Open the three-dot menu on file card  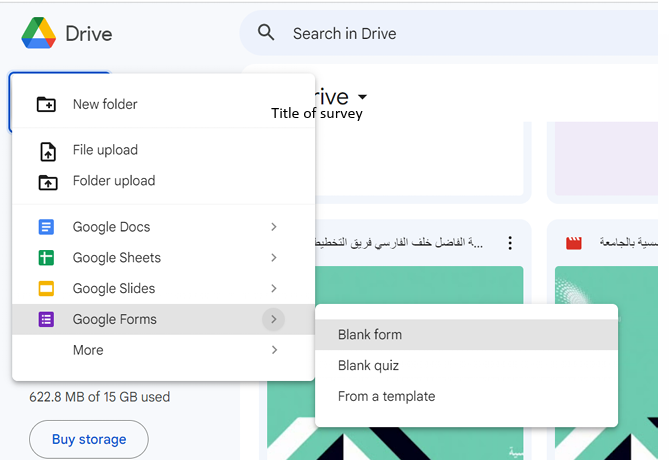tap(510, 243)
